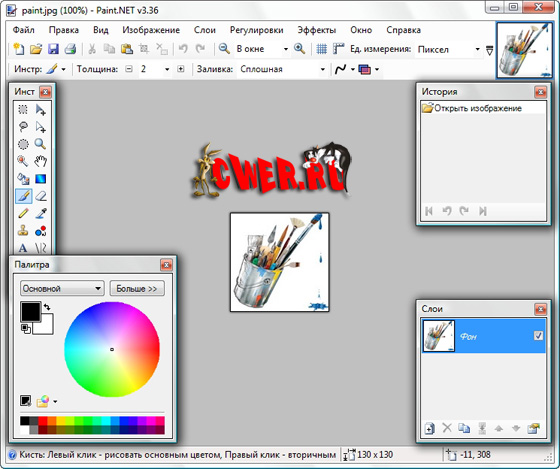Add a new layer in Слои panel
Image resolution: width=560 pixels, height=469 pixels.
click(429, 428)
